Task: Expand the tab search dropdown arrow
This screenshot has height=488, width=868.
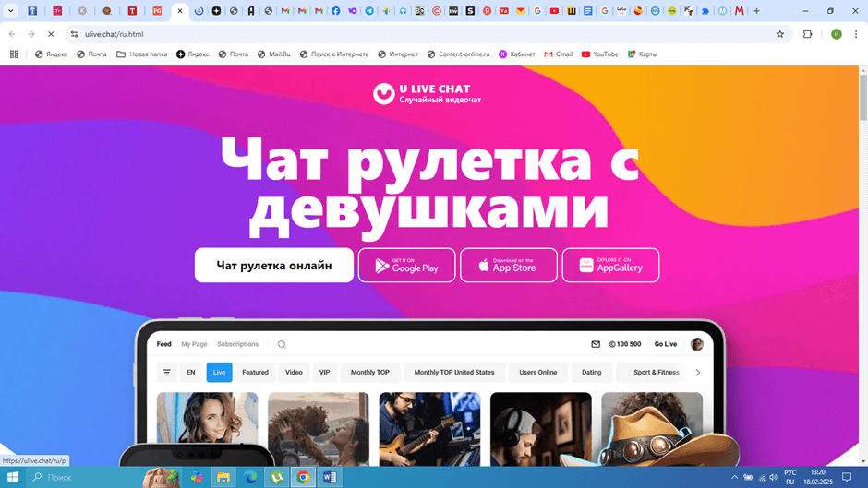Action: [11, 11]
